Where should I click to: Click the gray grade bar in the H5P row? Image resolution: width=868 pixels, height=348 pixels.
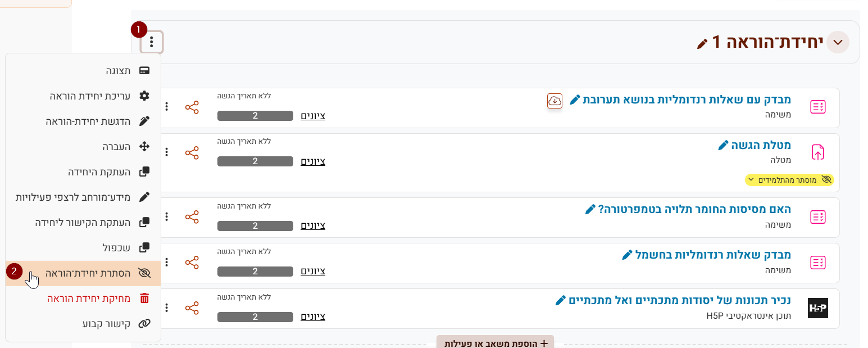[255, 317]
